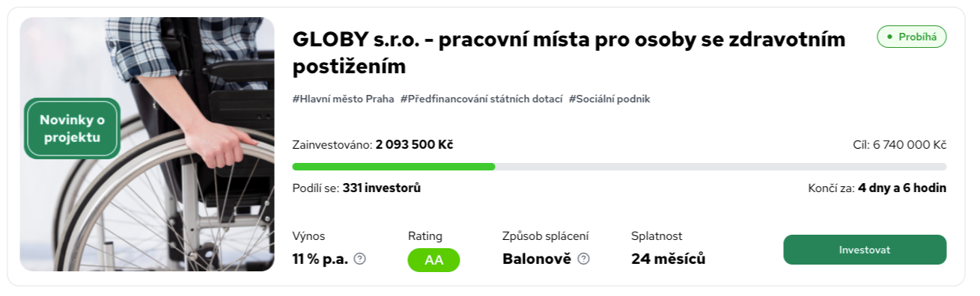Click the invested amount 2 093 500 Kč
This screenshot has height=296, width=980.
click(414, 144)
